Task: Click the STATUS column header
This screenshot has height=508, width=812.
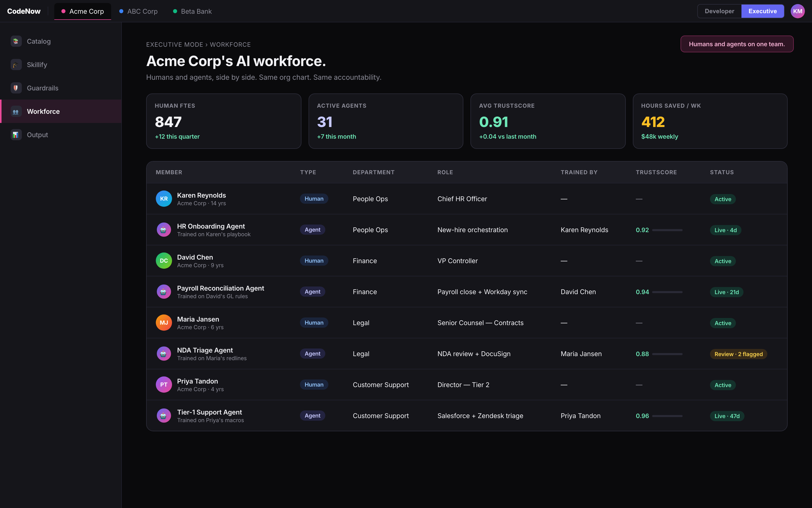Action: pyautogui.click(x=722, y=172)
